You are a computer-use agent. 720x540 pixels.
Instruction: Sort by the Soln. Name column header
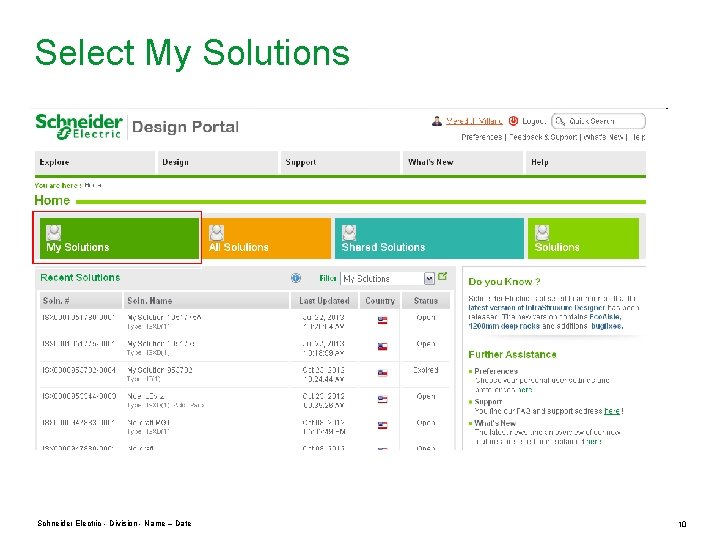pyautogui.click(x=206, y=301)
